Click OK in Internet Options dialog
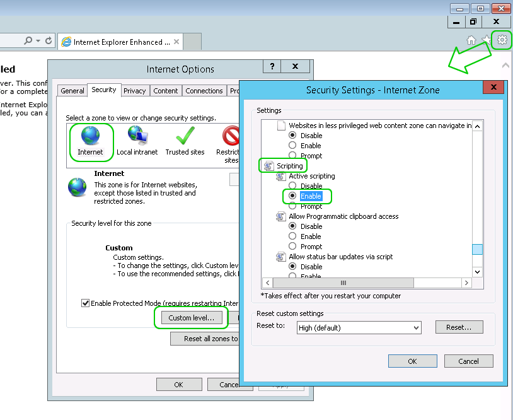The height and width of the screenshot is (420, 513). (178, 384)
